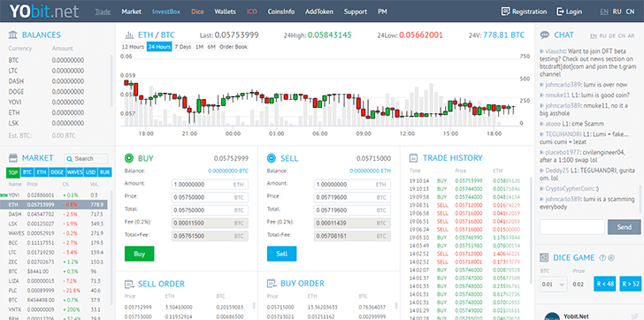
Task: Click the YObit.net logo
Action: coord(44,11)
